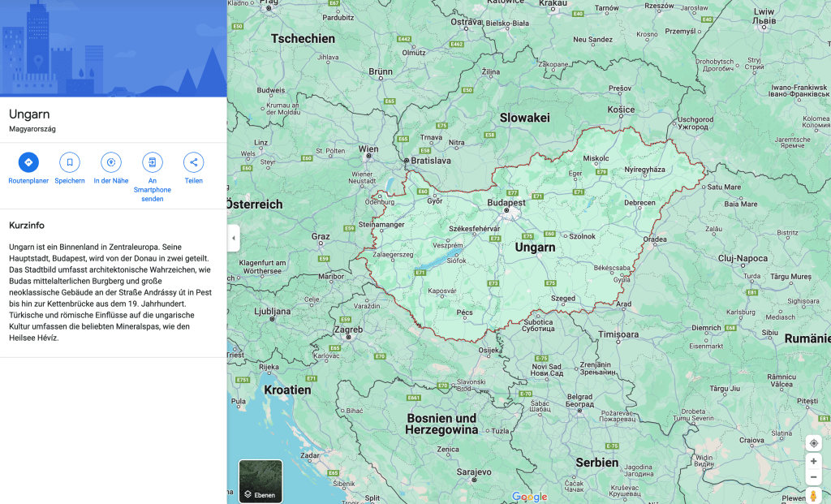Share the place with Teilen icon
The height and width of the screenshot is (504, 831).
(193, 162)
